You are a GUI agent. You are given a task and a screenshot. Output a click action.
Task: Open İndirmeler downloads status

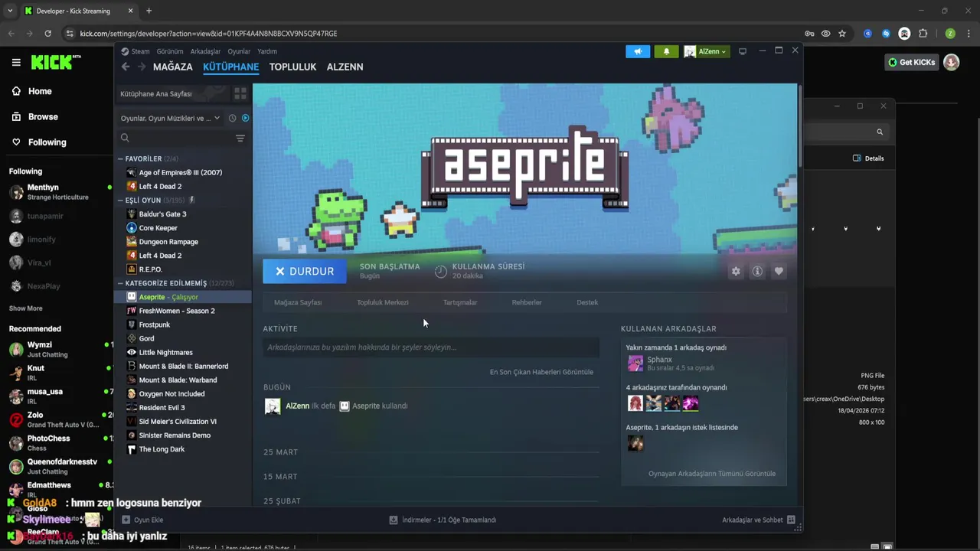pyautogui.click(x=443, y=520)
